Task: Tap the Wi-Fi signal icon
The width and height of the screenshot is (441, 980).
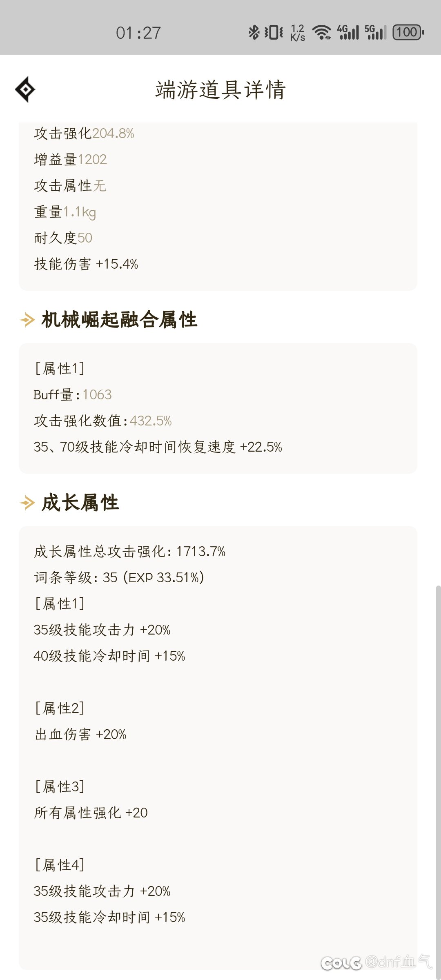Action: coord(322,32)
